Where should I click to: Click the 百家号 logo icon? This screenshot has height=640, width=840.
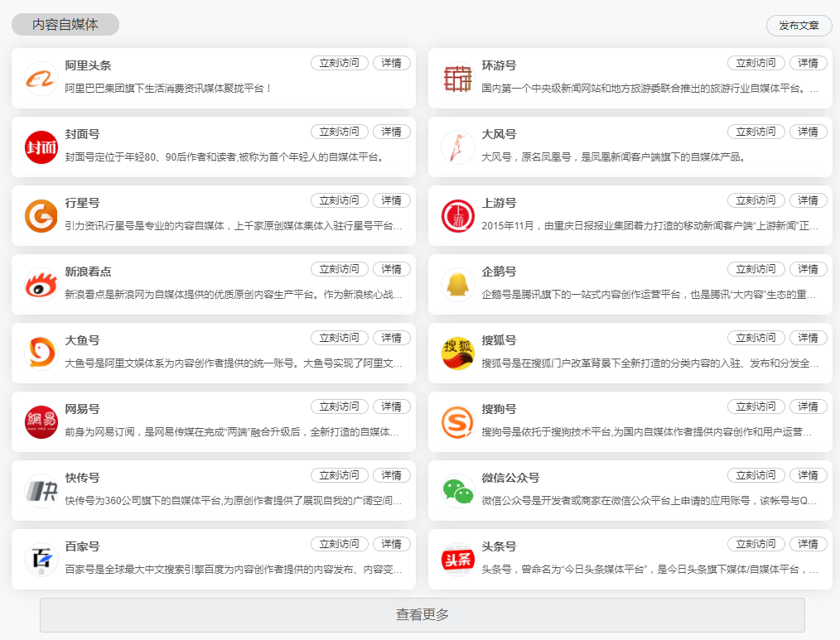pyautogui.click(x=41, y=559)
